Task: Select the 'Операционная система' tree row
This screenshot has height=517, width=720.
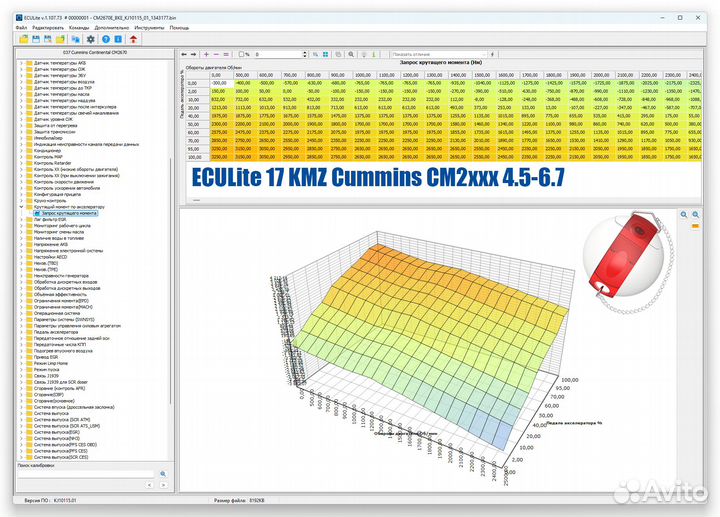Action: tap(57, 313)
